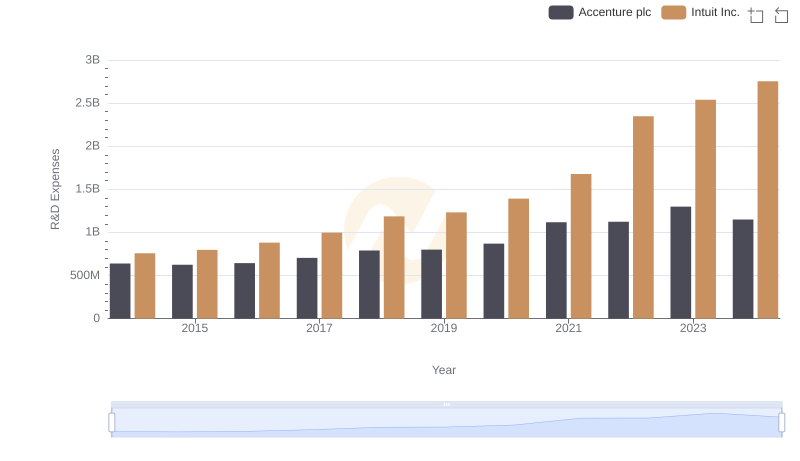
Task: Select the 2022 Intuit bar
Action: 643,217
